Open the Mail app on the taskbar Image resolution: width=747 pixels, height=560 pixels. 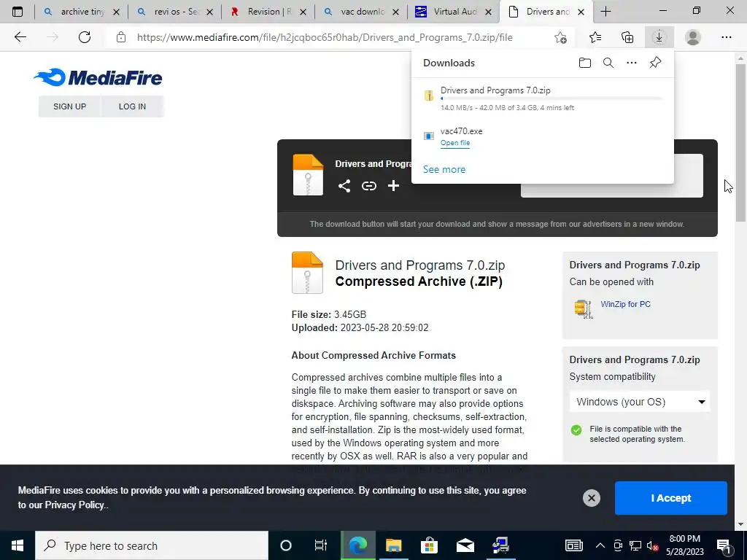click(x=465, y=545)
